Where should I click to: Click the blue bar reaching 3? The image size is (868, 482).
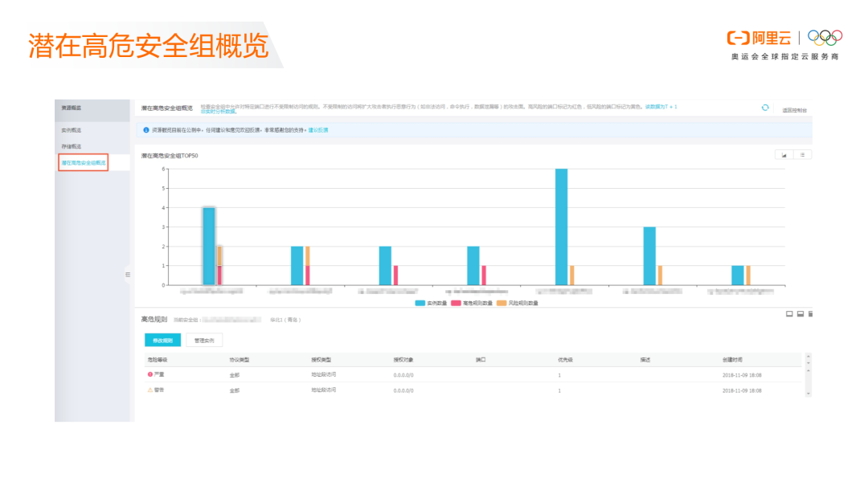point(649,256)
